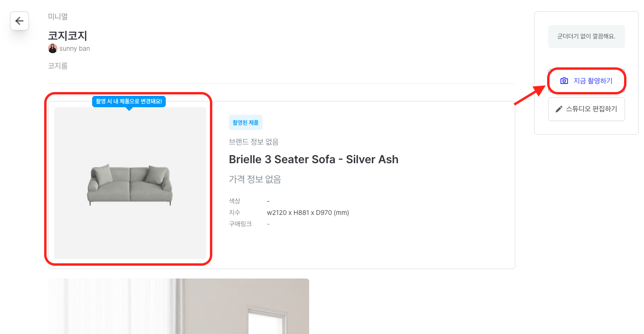Screen dimensions: 644x334
Task: Click the w2120 x H881 x D970 dimensions
Action: click(308, 213)
